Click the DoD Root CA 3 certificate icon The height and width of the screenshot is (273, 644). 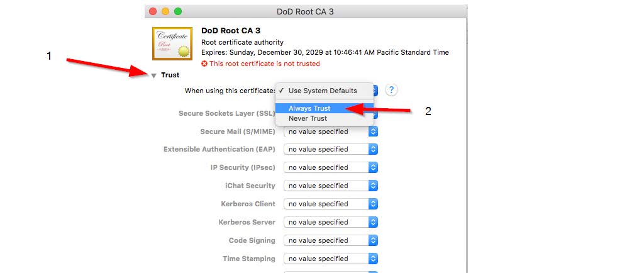tap(172, 43)
